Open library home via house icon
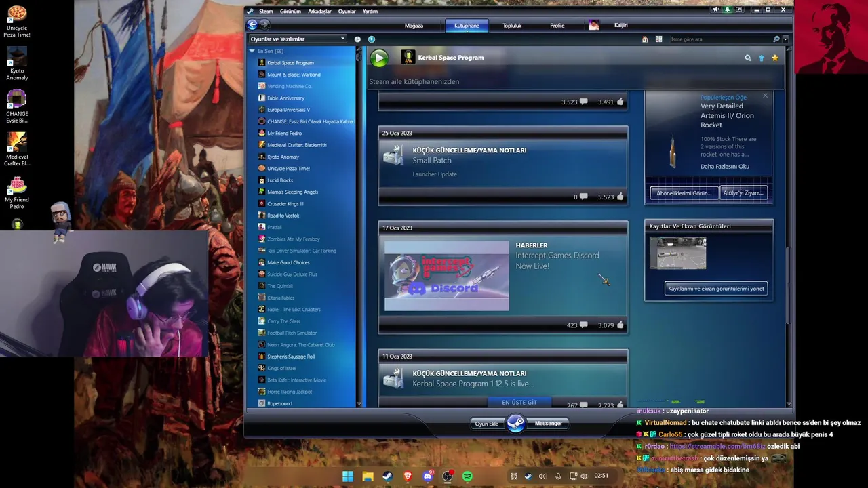Viewport: 868px width, 488px height. click(x=645, y=39)
